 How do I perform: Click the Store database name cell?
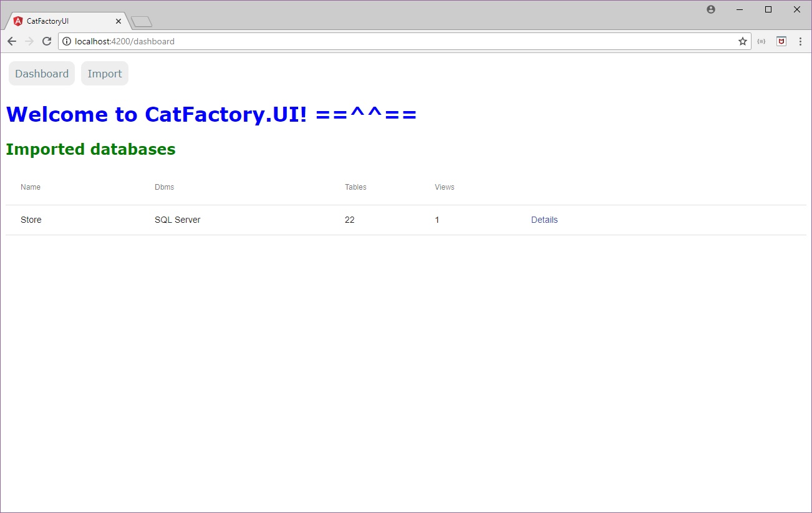[31, 220]
